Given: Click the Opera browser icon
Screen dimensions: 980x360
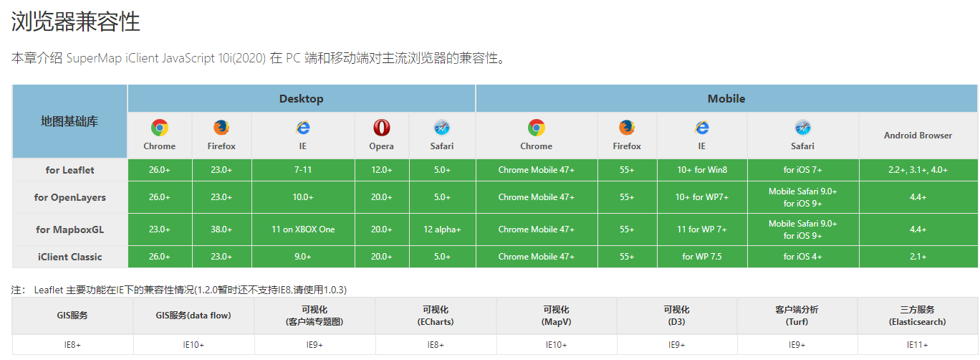Looking at the screenshot, I should [382, 128].
